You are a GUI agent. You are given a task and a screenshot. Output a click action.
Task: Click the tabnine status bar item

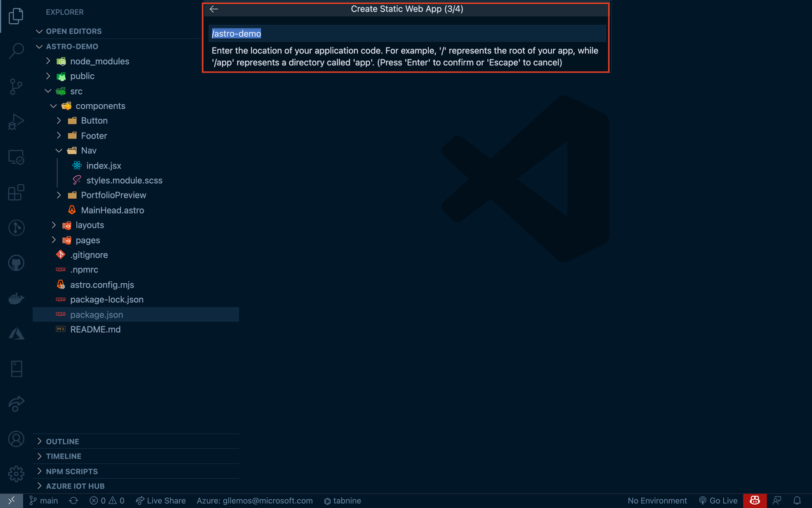pos(343,500)
